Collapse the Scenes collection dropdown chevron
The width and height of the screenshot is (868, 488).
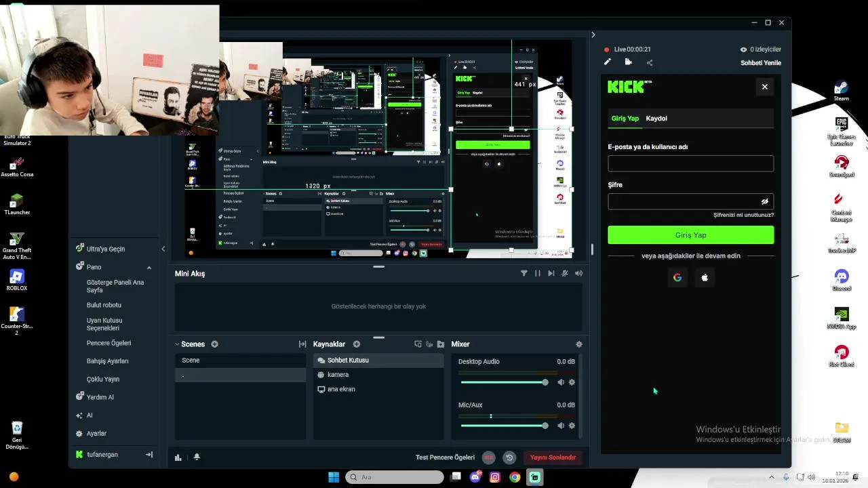pos(177,344)
